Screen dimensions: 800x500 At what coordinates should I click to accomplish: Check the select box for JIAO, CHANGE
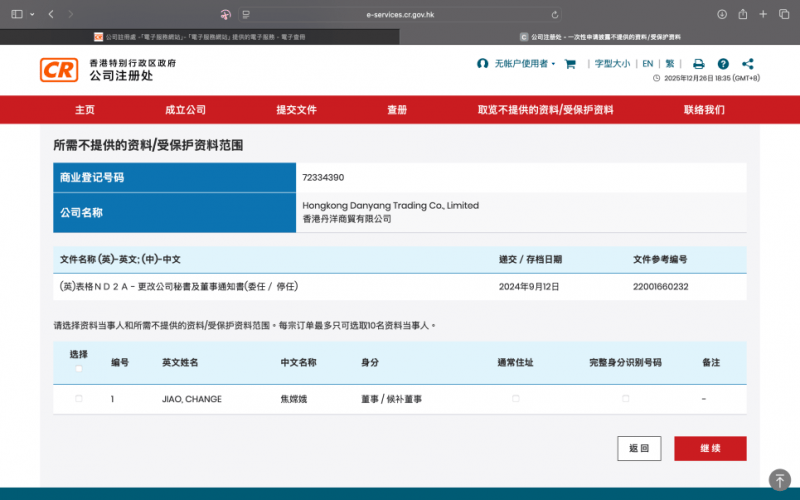[x=79, y=399]
